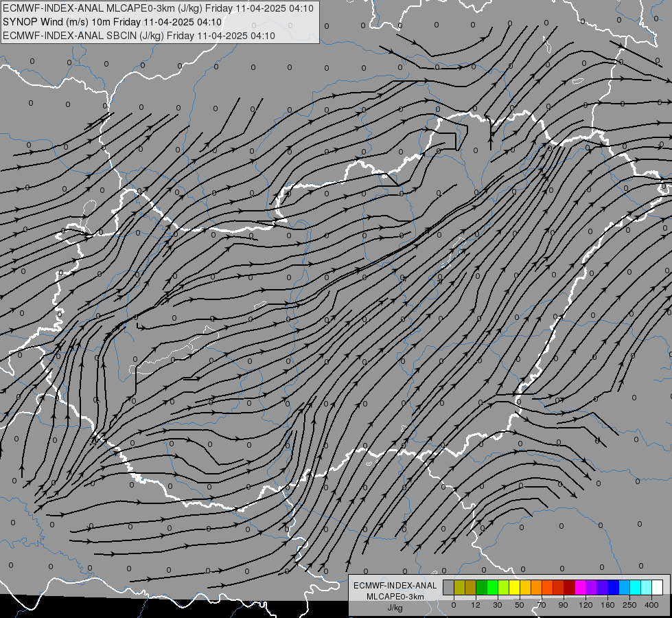The width and height of the screenshot is (672, 618).
Task: Click the dark green legend swatch
Action: pyautogui.click(x=482, y=587)
